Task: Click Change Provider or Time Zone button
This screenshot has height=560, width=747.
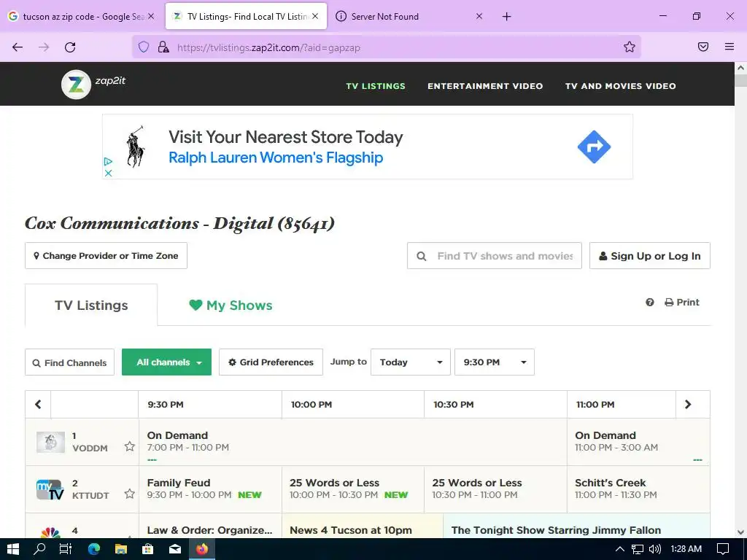Action: click(107, 256)
